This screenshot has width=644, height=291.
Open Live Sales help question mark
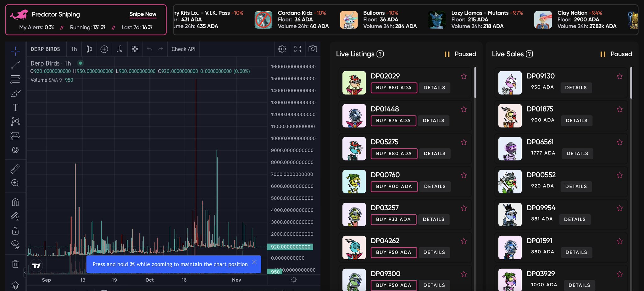point(530,54)
